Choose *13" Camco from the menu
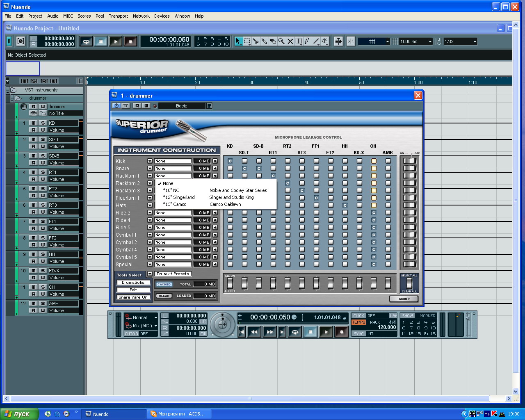Viewport: 525px width, 420px height. pos(215,204)
